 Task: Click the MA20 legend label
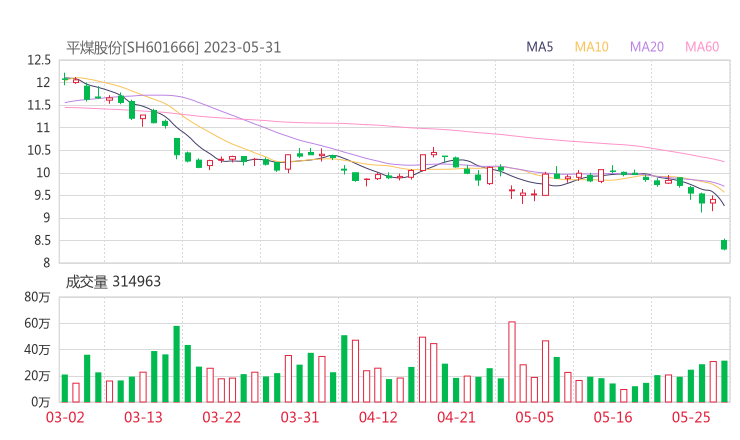647,47
